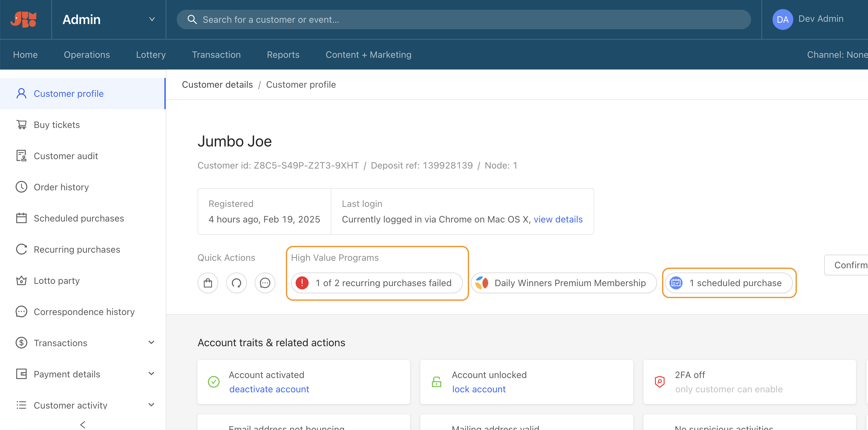
Task: Click the message quick action icon
Action: 265,283
